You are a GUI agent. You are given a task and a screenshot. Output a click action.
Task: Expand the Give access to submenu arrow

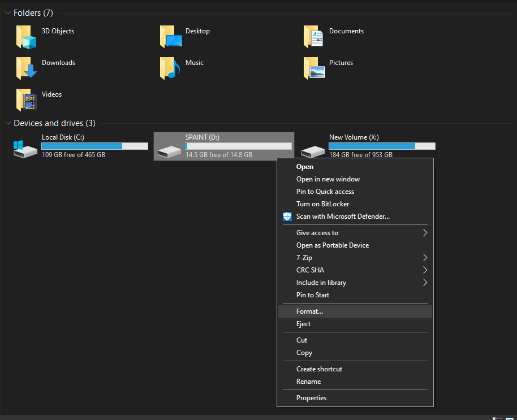click(x=425, y=233)
